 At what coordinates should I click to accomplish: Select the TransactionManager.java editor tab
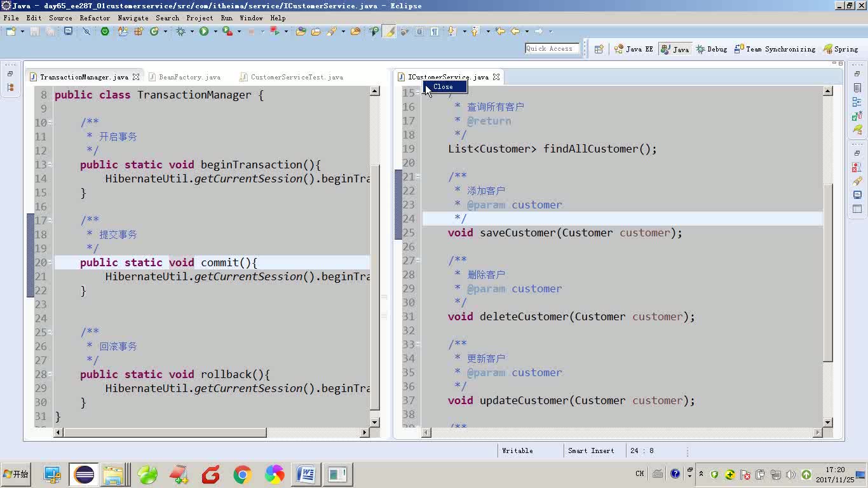pyautogui.click(x=84, y=77)
